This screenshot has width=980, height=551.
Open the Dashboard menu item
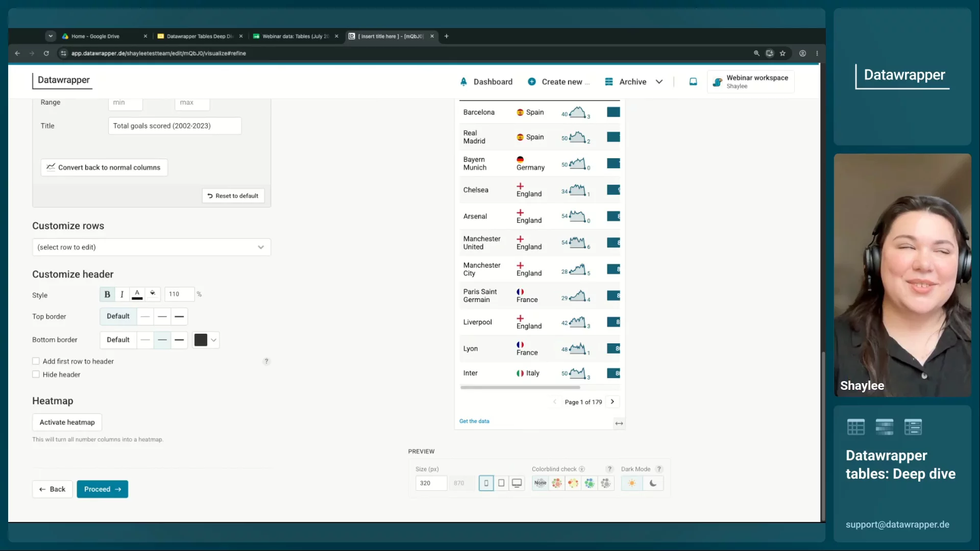[x=486, y=82]
